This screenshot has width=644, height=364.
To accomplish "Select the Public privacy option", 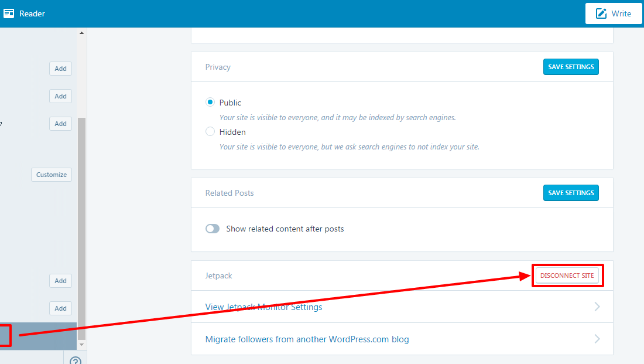I will (x=210, y=103).
